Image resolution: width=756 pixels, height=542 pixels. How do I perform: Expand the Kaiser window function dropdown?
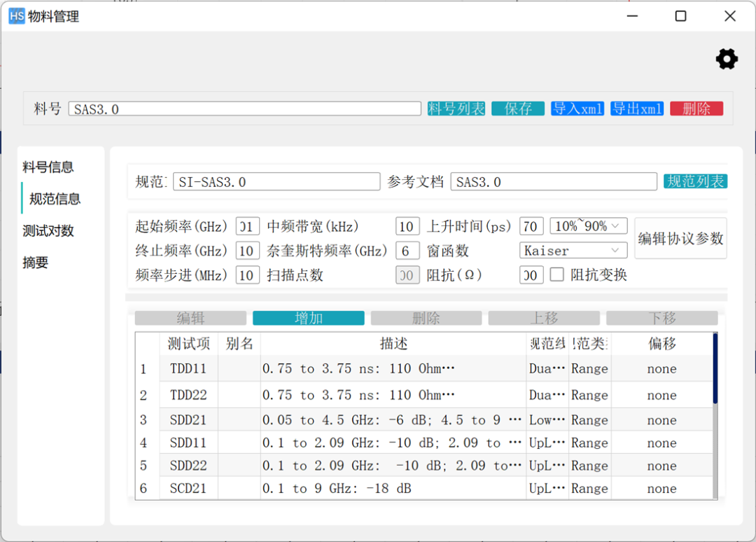point(573,251)
